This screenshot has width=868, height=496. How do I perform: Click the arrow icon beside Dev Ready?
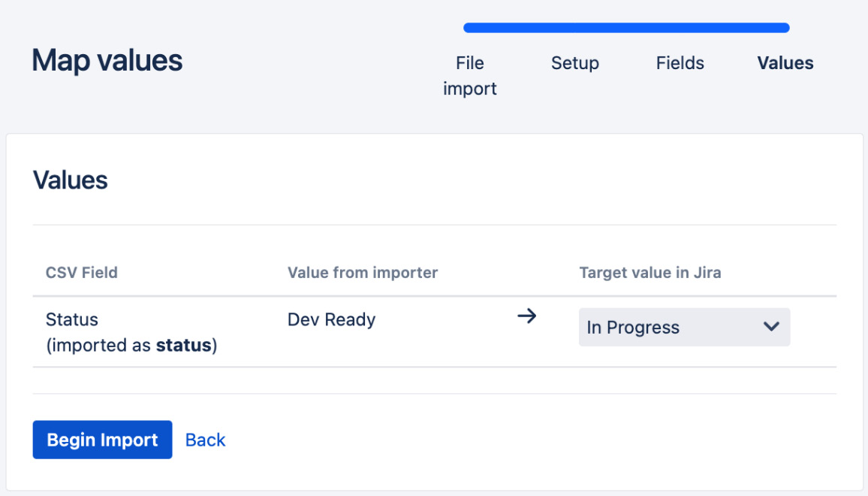pos(527,316)
